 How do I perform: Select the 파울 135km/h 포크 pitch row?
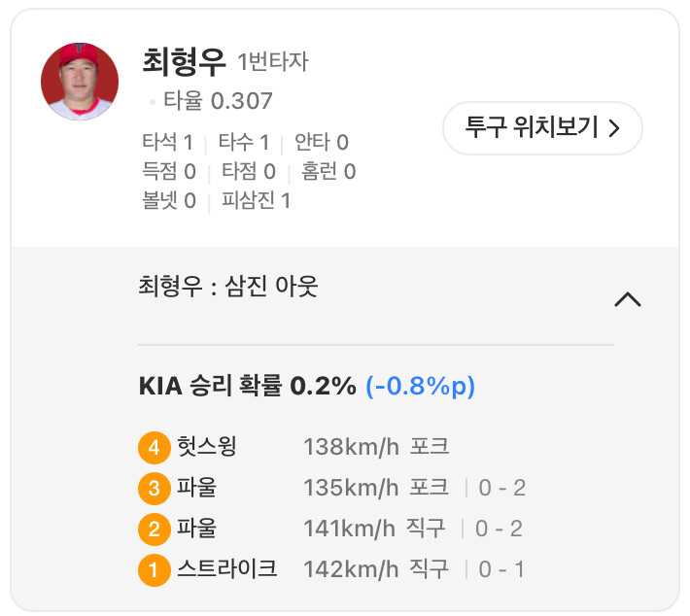pyautogui.click(x=332, y=489)
